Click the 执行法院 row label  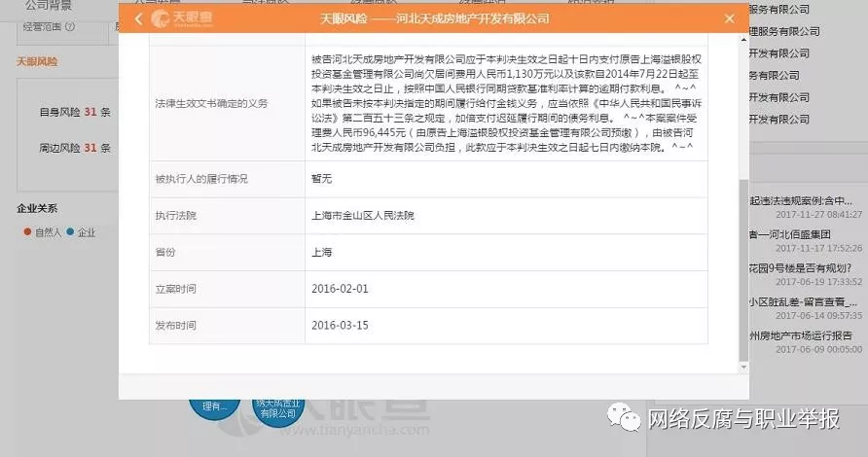(176, 215)
